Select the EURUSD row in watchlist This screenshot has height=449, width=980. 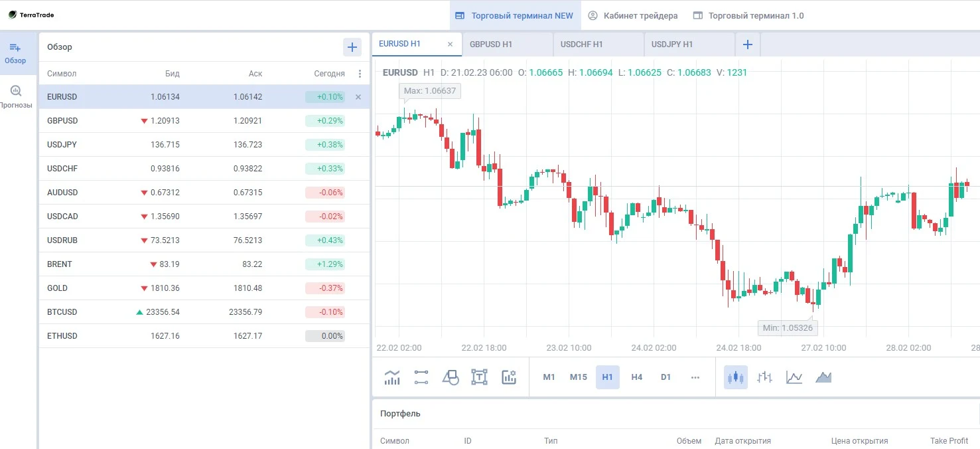204,97
